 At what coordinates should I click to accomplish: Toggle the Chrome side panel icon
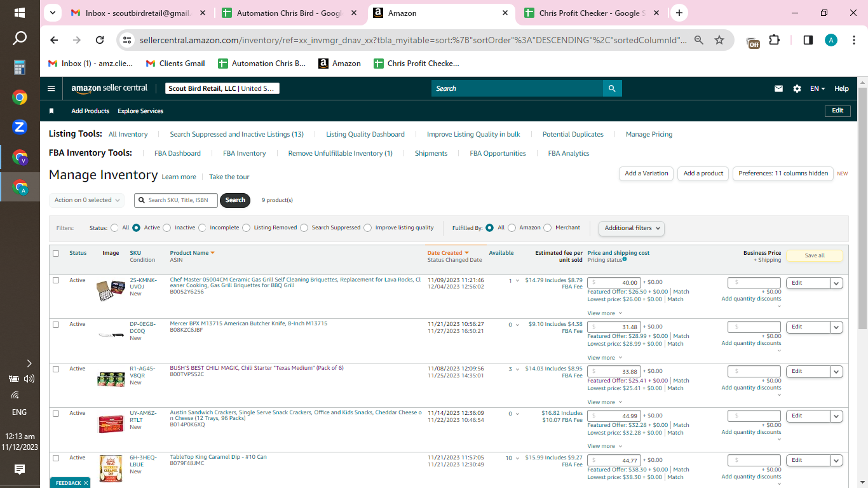808,40
